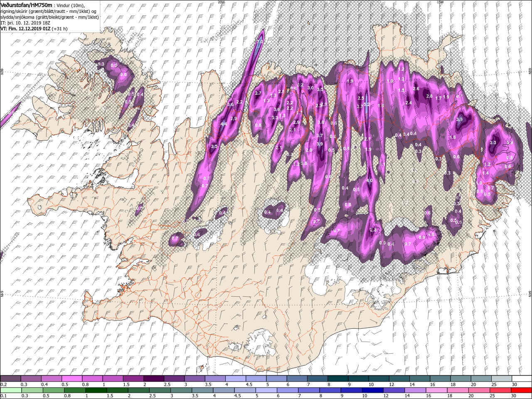Click the Veðurstofan/HM750m title text

[x=26, y=5]
